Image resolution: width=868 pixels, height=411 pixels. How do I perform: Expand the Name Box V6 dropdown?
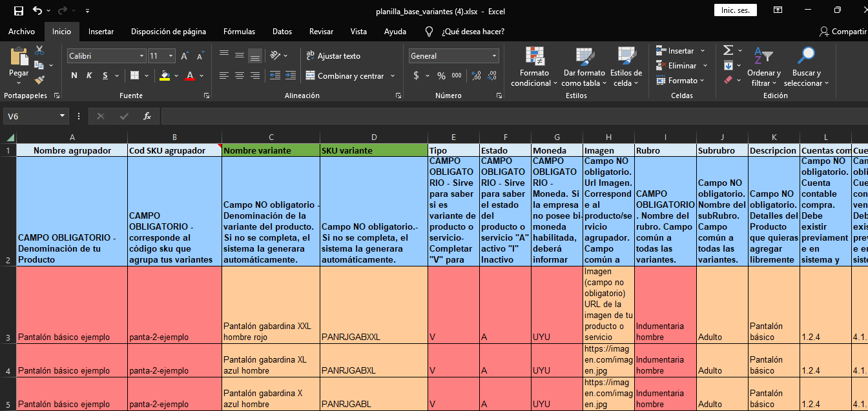(x=63, y=116)
